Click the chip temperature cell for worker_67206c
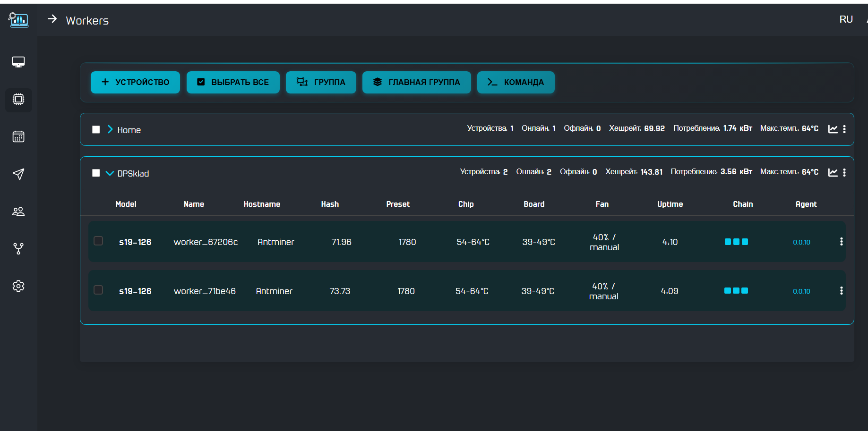Image resolution: width=868 pixels, height=431 pixels. pos(473,242)
